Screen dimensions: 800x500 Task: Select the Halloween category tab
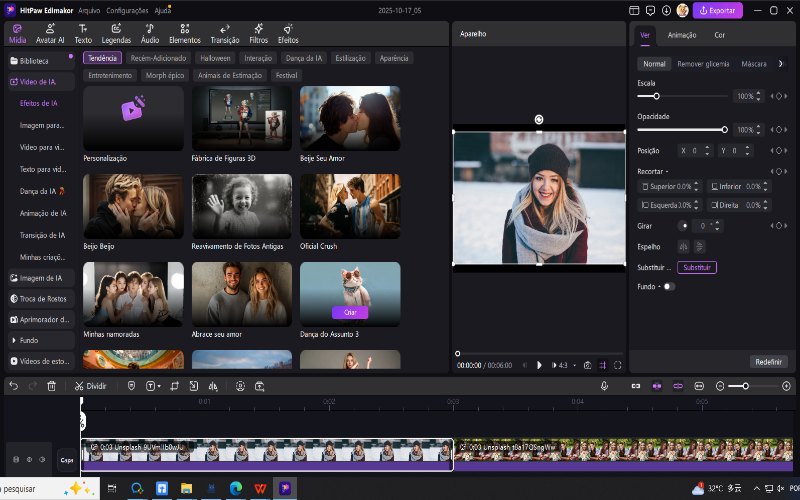pyautogui.click(x=215, y=58)
